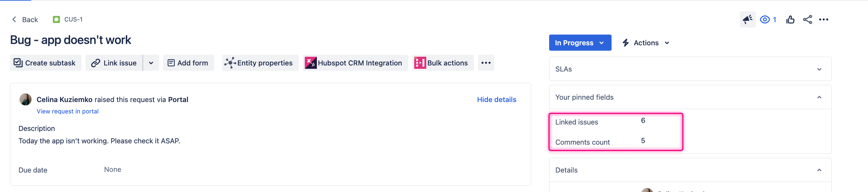This screenshot has width=868, height=192.
Task: Expand the SLAs panel
Action: pos(819,69)
